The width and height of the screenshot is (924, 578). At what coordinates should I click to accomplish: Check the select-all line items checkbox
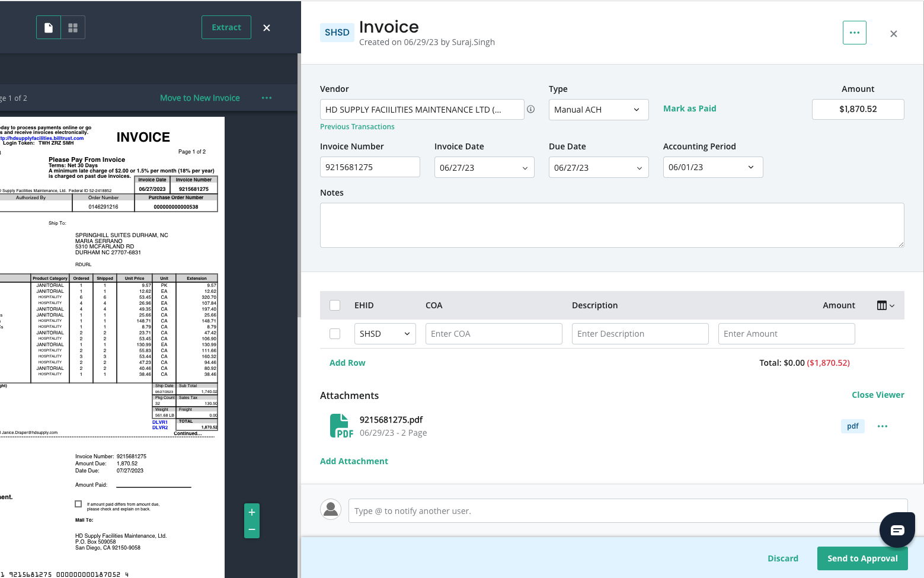click(x=335, y=305)
